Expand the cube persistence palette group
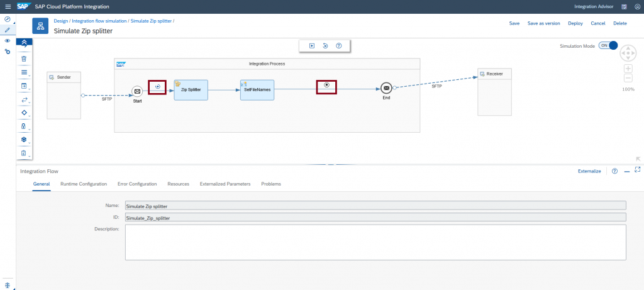 [24, 140]
